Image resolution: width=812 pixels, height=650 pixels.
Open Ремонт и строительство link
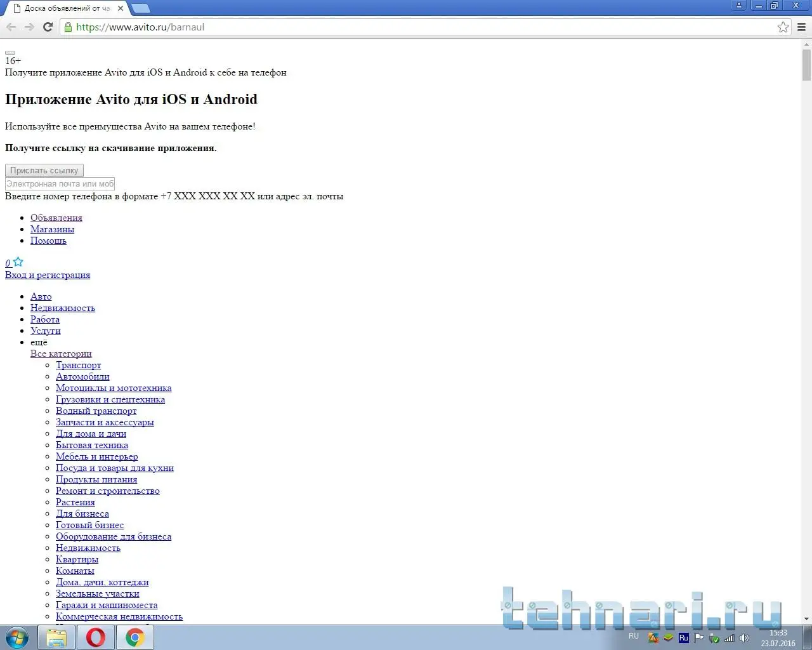108,491
